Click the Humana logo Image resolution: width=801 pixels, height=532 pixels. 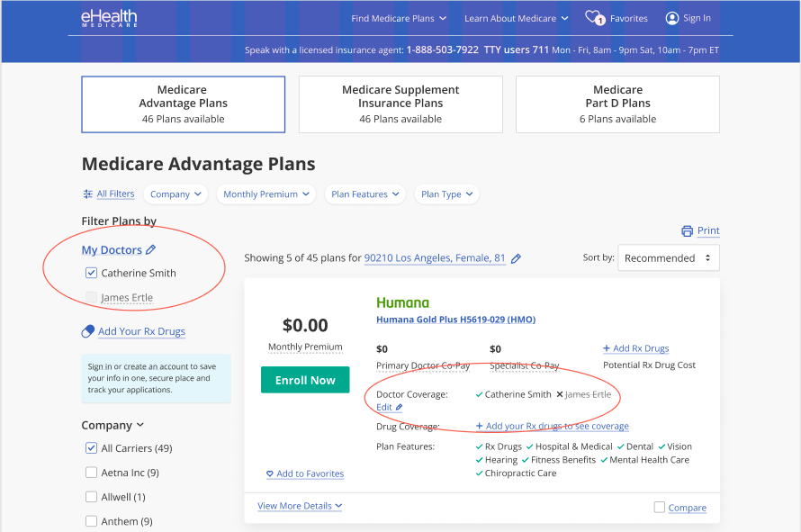[403, 302]
